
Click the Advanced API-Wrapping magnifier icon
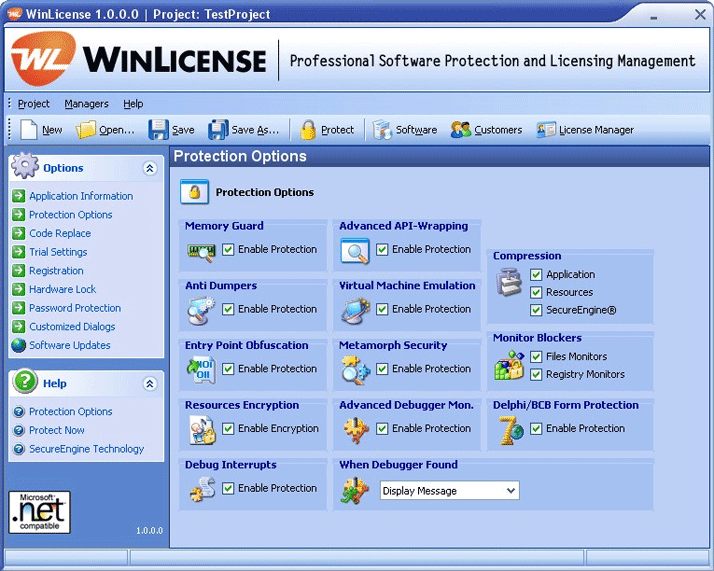click(355, 251)
